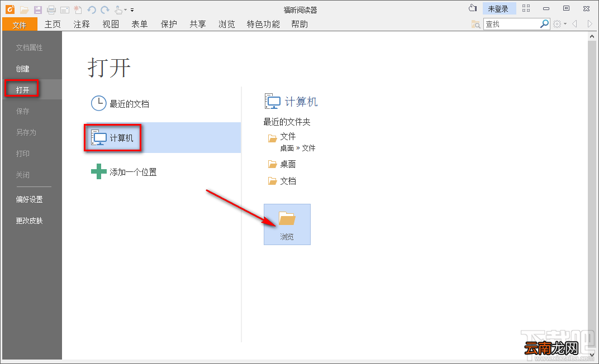Choose 计算机 location in open list

click(x=164, y=138)
